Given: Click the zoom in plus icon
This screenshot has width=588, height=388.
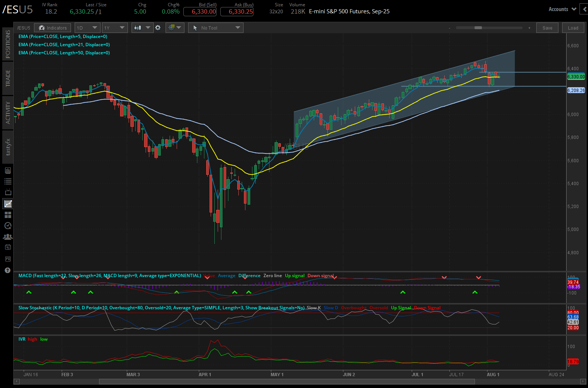Looking at the screenshot, I should (x=529, y=28).
